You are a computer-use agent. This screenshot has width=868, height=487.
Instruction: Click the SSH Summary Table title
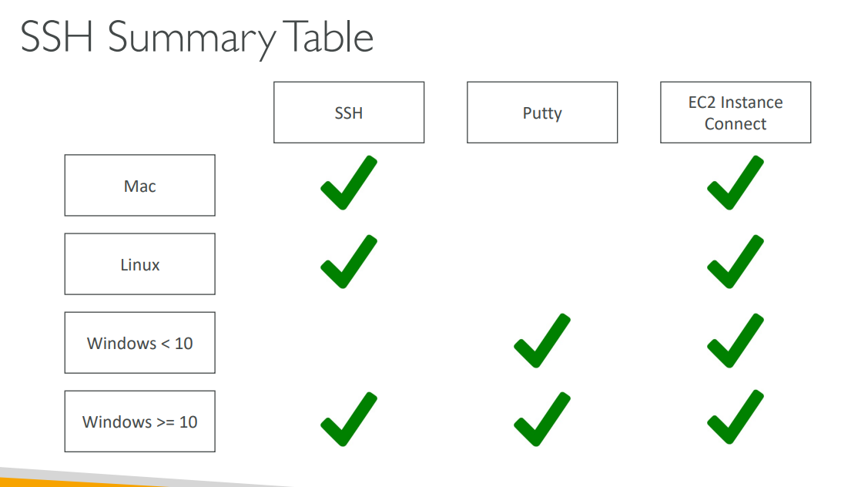(197, 39)
